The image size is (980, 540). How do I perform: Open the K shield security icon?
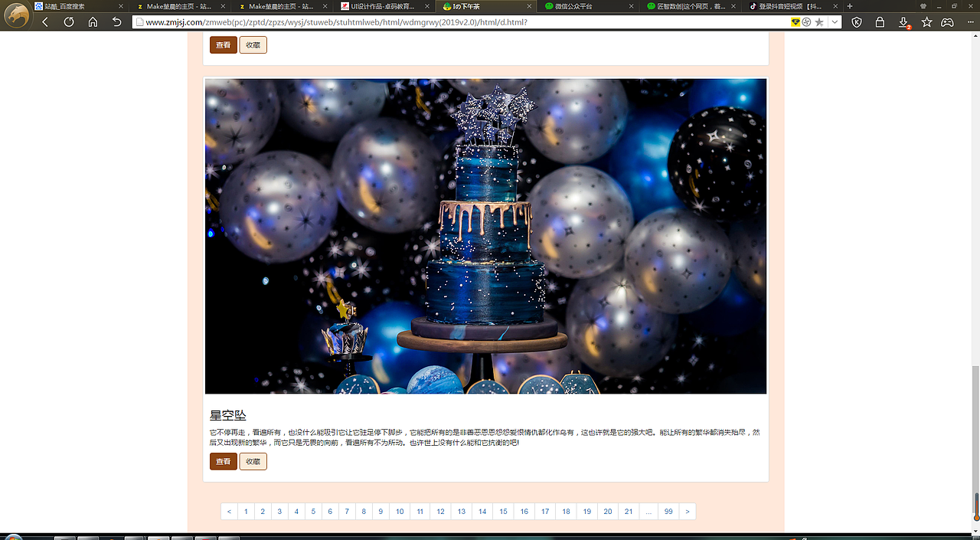(x=857, y=22)
